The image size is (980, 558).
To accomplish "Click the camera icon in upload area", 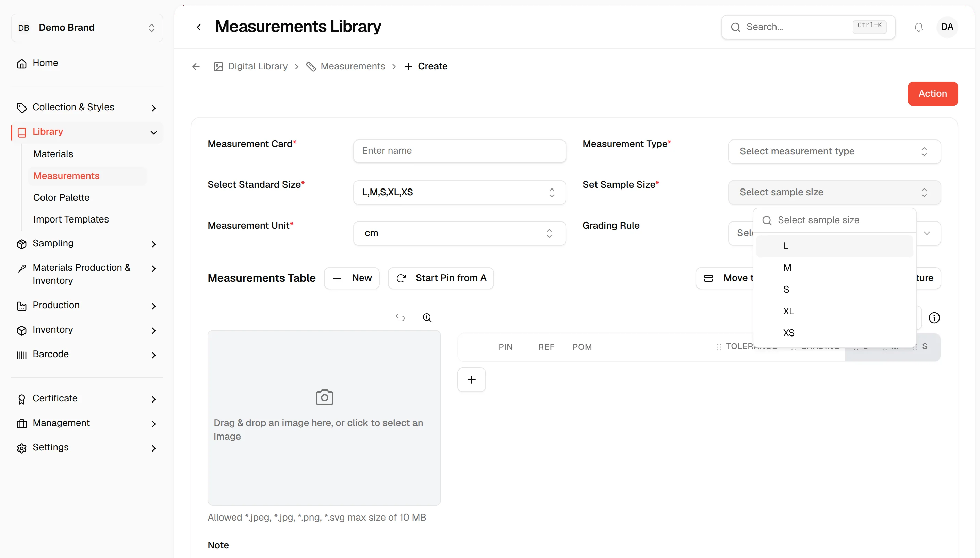I will pos(324,397).
